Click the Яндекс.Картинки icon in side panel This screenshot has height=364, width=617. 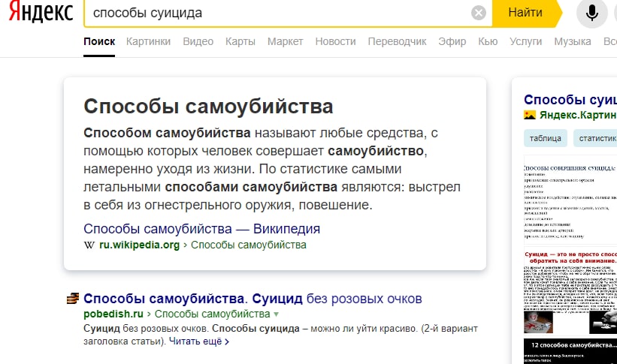530,115
